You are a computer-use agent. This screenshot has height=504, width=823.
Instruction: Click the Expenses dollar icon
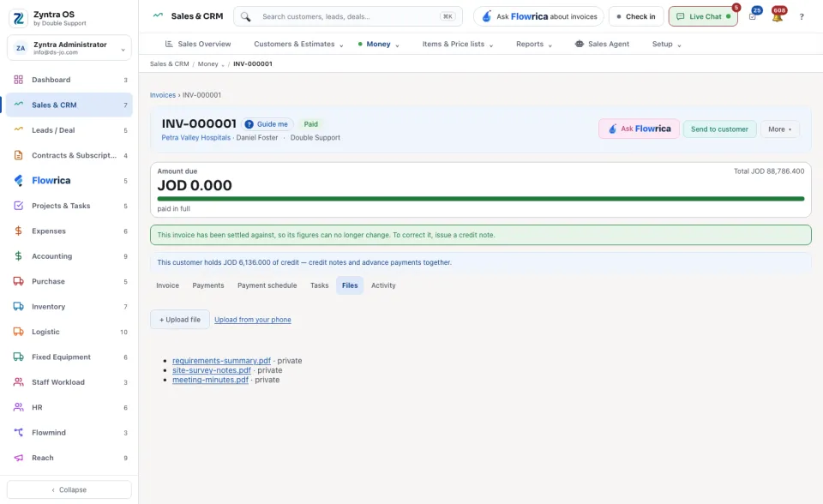click(18, 231)
